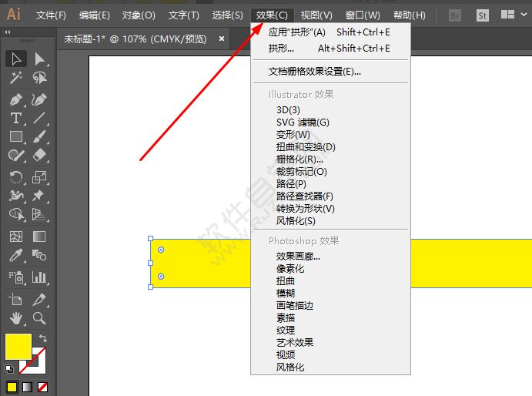
Task: Set paint mode to Gradient
Action: (x=27, y=387)
